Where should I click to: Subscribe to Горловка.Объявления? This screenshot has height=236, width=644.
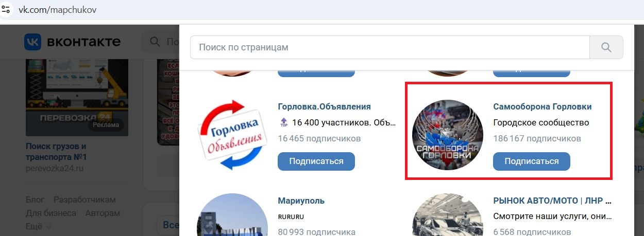click(316, 161)
